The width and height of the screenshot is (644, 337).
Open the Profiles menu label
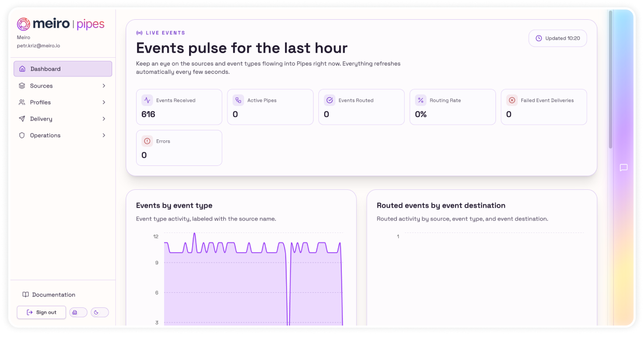pyautogui.click(x=41, y=102)
